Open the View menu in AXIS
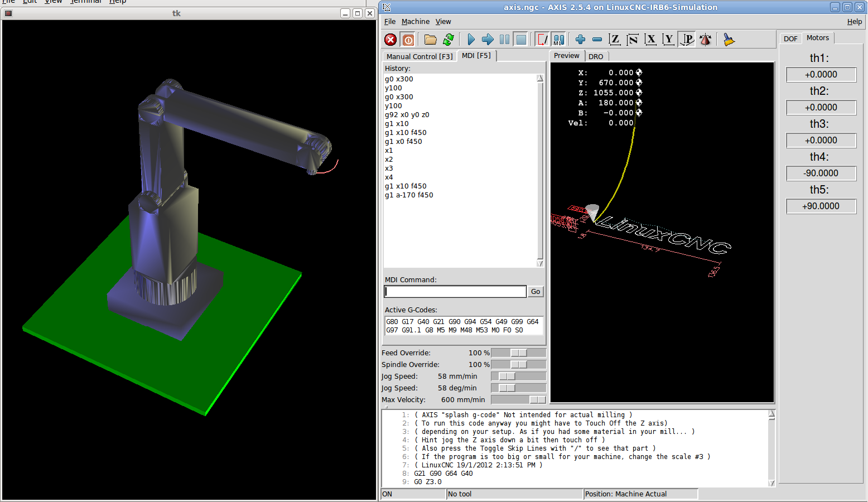The width and height of the screenshot is (868, 502). point(443,22)
